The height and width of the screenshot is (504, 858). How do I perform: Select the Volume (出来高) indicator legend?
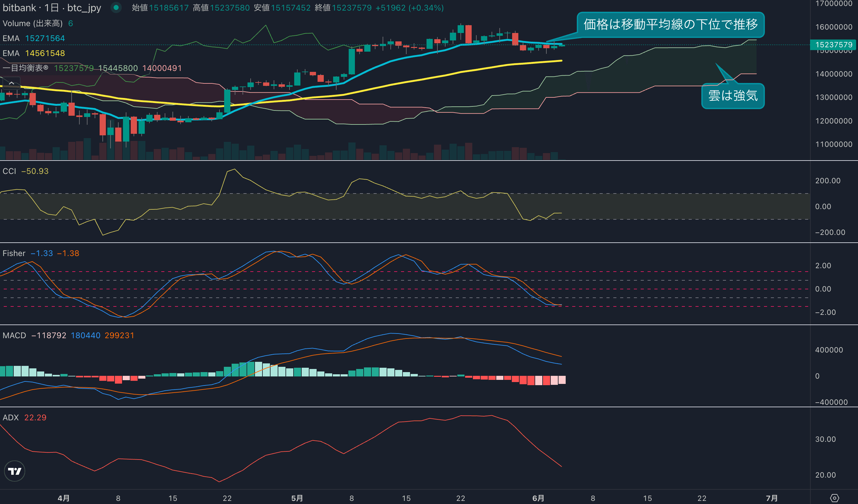pyautogui.click(x=33, y=23)
